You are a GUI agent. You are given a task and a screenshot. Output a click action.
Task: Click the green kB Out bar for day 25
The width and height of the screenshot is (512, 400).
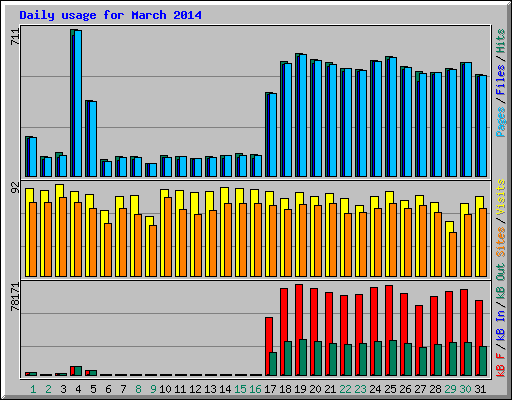tap(393, 358)
